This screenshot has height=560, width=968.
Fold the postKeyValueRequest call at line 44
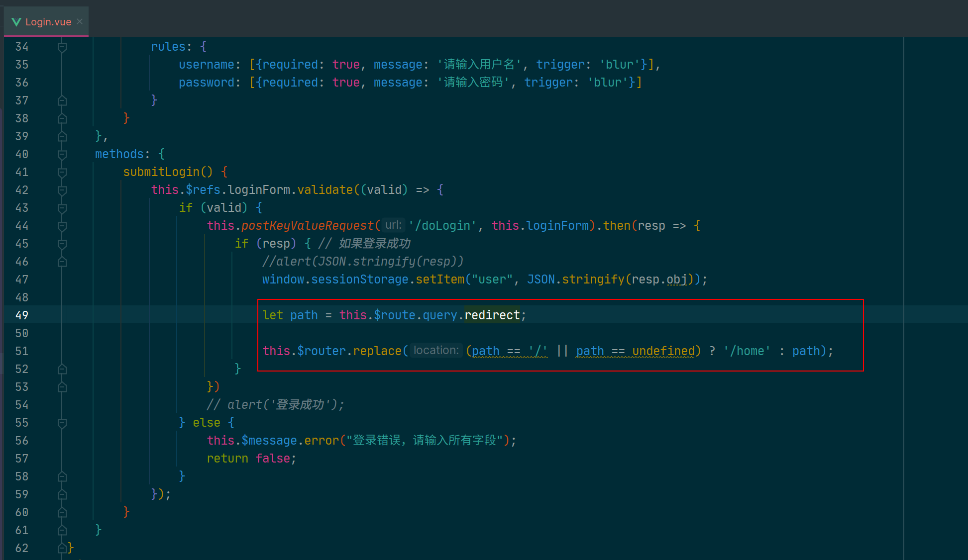point(62,226)
